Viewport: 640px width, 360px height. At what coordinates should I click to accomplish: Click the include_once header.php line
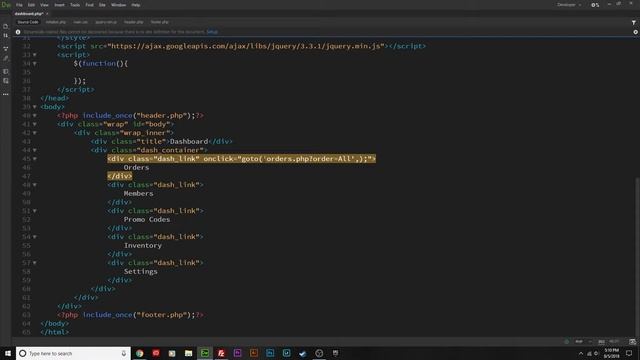[x=130, y=116]
